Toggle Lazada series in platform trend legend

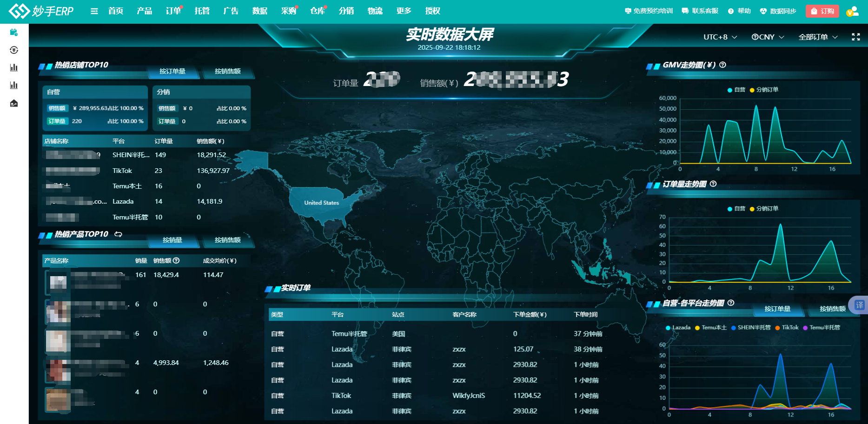click(x=678, y=327)
